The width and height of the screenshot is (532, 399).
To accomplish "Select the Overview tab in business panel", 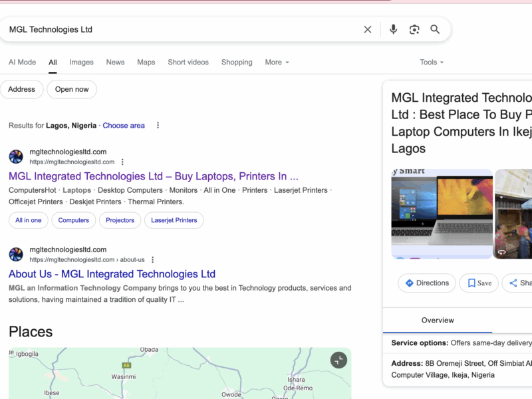I will pos(438,321).
